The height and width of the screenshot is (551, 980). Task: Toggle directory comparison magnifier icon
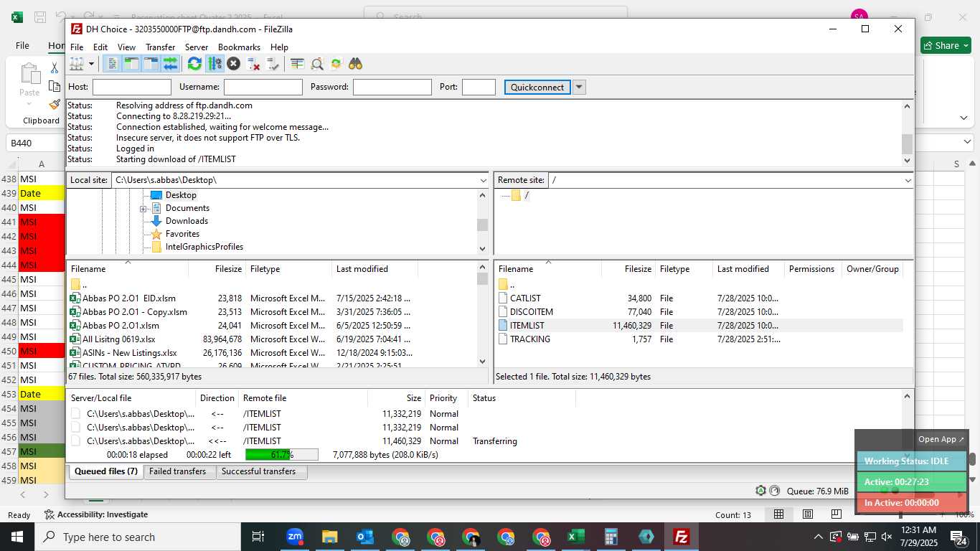click(x=317, y=64)
